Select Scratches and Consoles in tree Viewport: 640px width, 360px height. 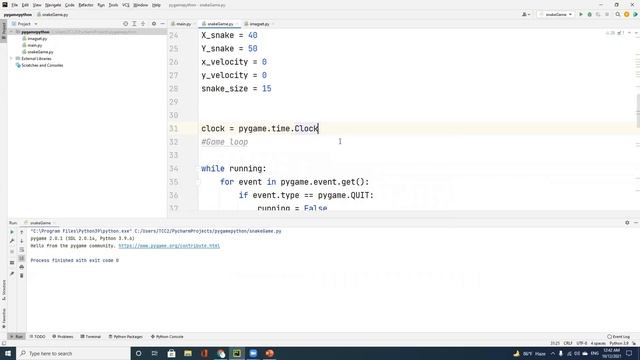tap(42, 65)
